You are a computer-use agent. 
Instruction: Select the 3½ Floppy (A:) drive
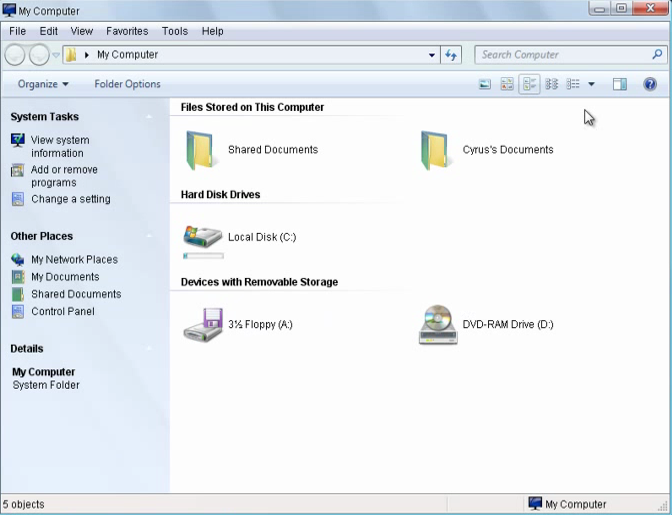point(238,325)
